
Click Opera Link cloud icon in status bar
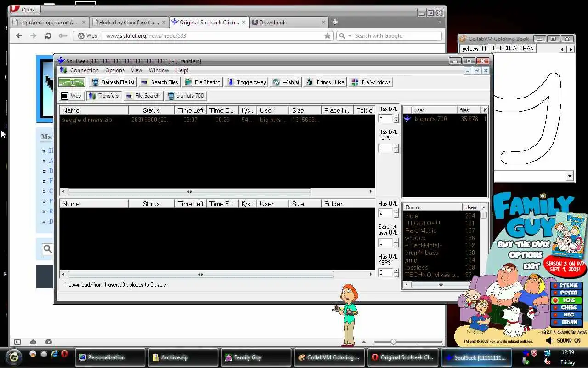pos(33,342)
